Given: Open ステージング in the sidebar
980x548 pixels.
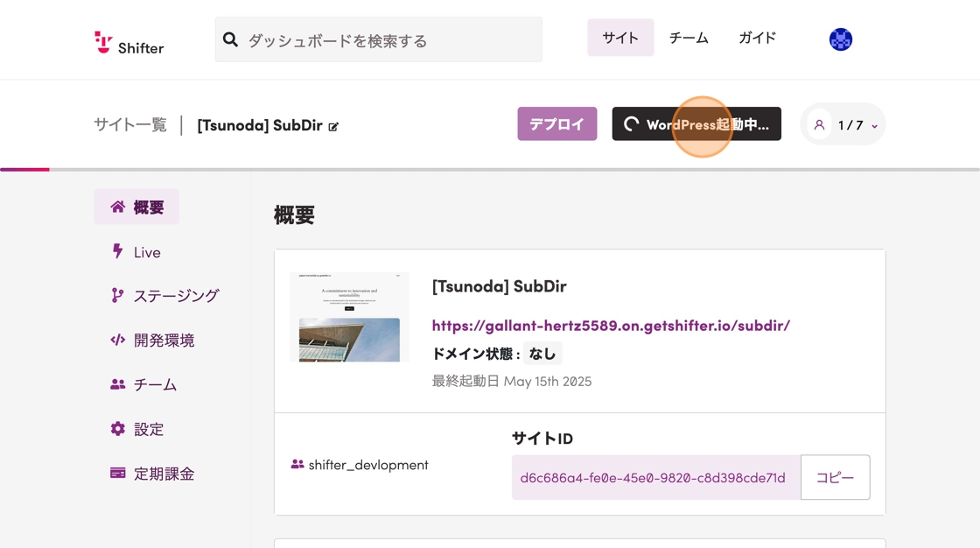Looking at the screenshot, I should coord(165,296).
